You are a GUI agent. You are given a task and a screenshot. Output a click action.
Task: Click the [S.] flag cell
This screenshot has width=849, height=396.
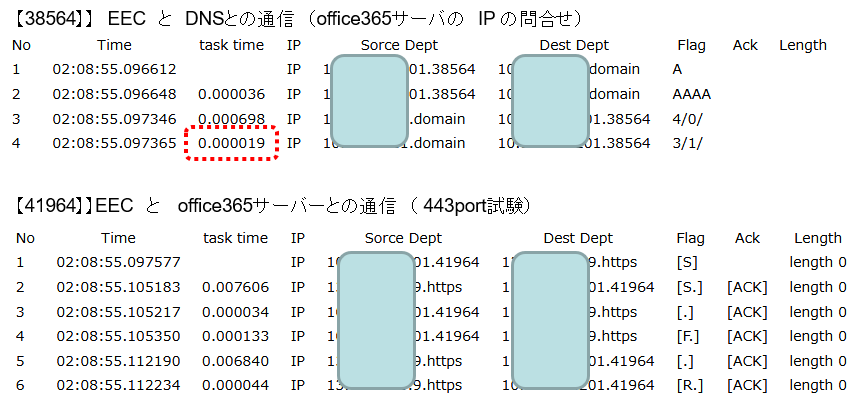click(x=689, y=288)
